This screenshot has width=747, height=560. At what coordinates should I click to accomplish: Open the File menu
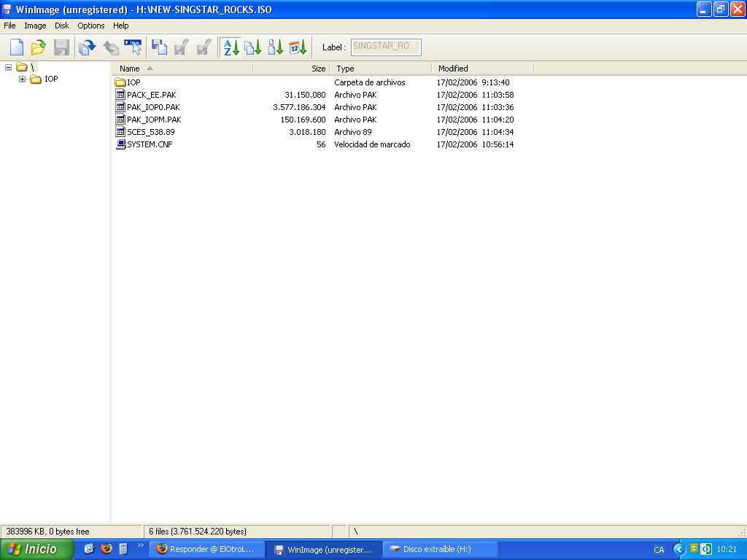(9, 26)
